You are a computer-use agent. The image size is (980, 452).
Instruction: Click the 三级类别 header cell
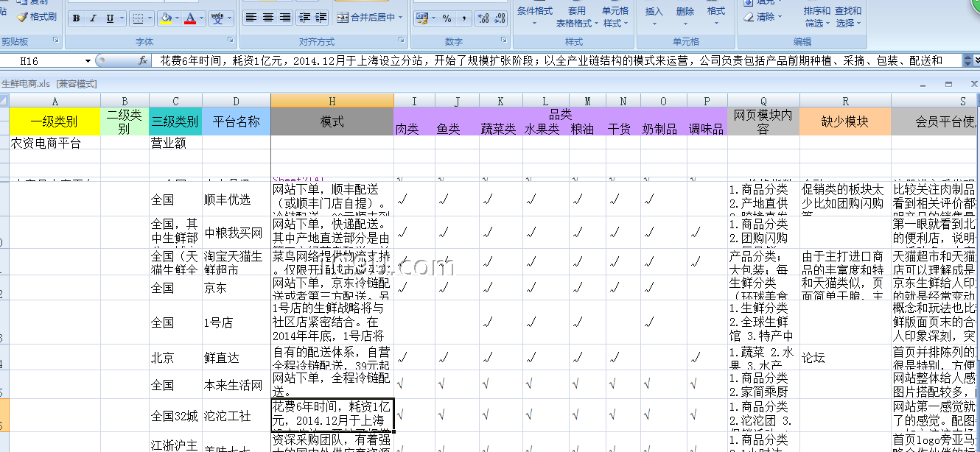[x=175, y=121]
